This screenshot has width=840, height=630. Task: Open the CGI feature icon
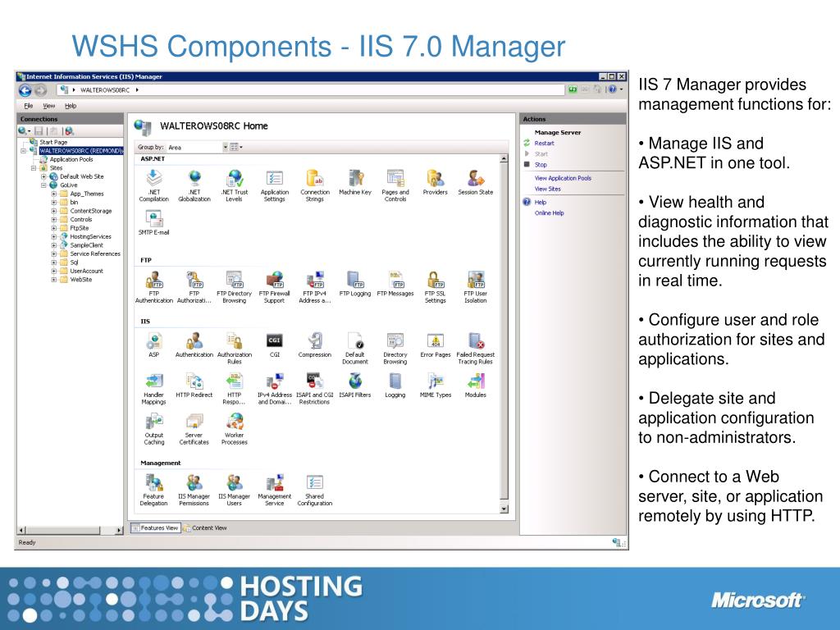point(274,345)
